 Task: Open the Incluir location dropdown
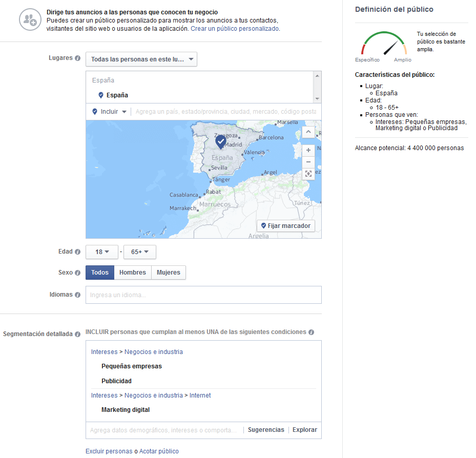[109, 112]
